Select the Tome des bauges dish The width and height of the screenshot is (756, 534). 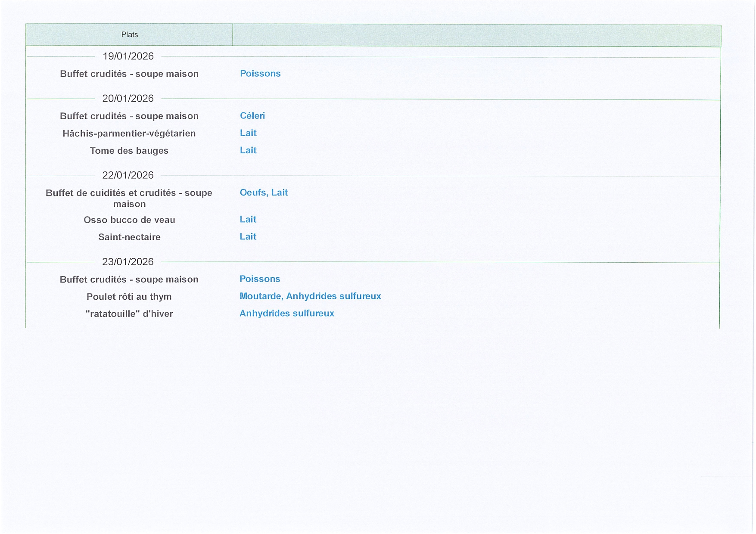(x=129, y=151)
